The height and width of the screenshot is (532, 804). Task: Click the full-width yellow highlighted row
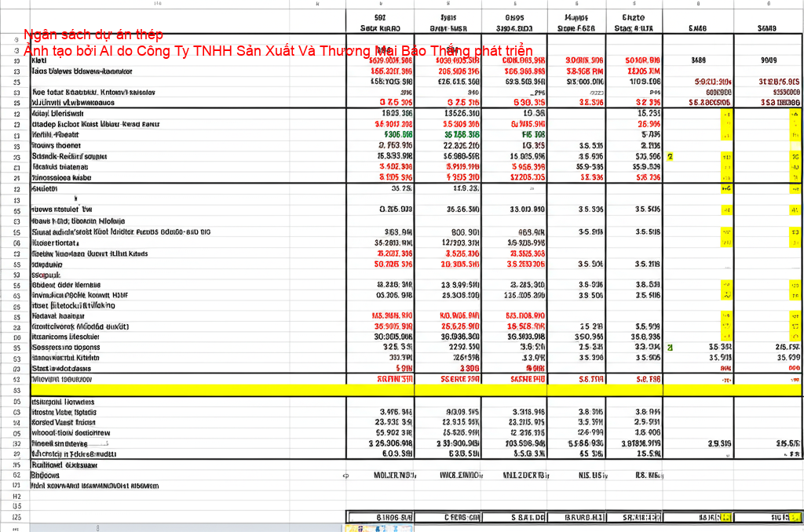(416, 391)
